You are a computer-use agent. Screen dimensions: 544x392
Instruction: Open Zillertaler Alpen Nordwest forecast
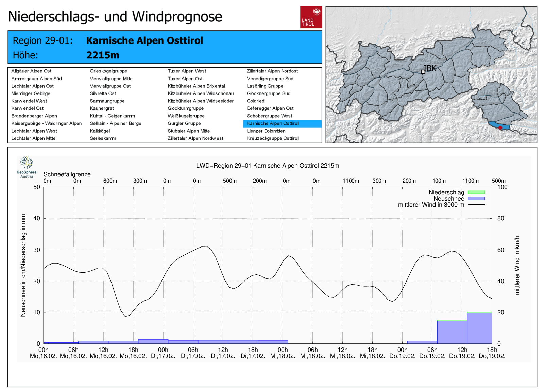tap(195, 138)
